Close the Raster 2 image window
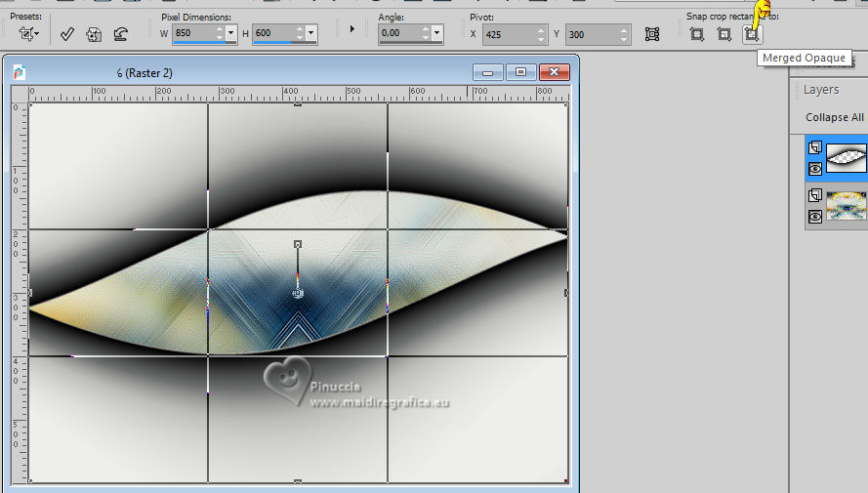This screenshot has height=493, width=868. point(555,72)
